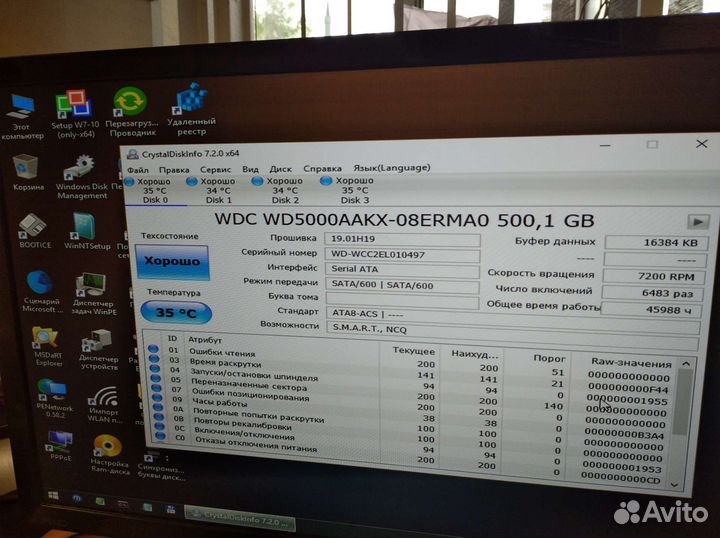Open the Этот компьютер desktop icon
The width and height of the screenshot is (720, 538).
(x=20, y=109)
